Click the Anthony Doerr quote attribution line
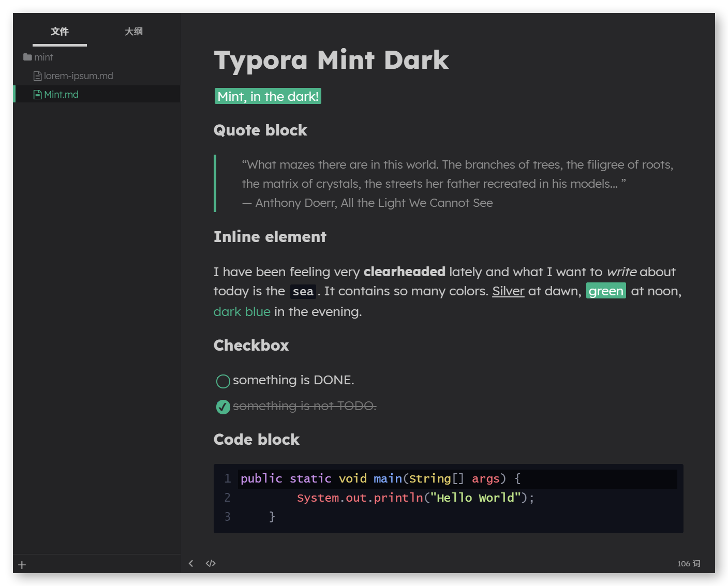The image size is (728, 586). [367, 203]
